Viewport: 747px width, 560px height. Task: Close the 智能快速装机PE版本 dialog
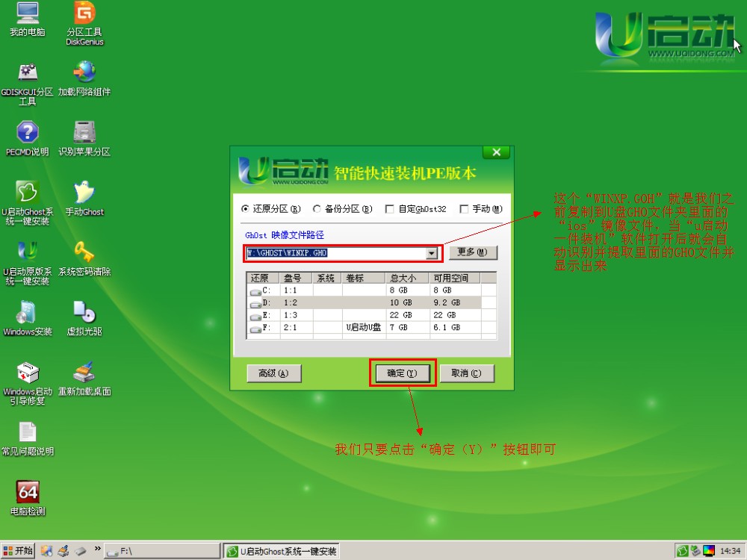(497, 152)
